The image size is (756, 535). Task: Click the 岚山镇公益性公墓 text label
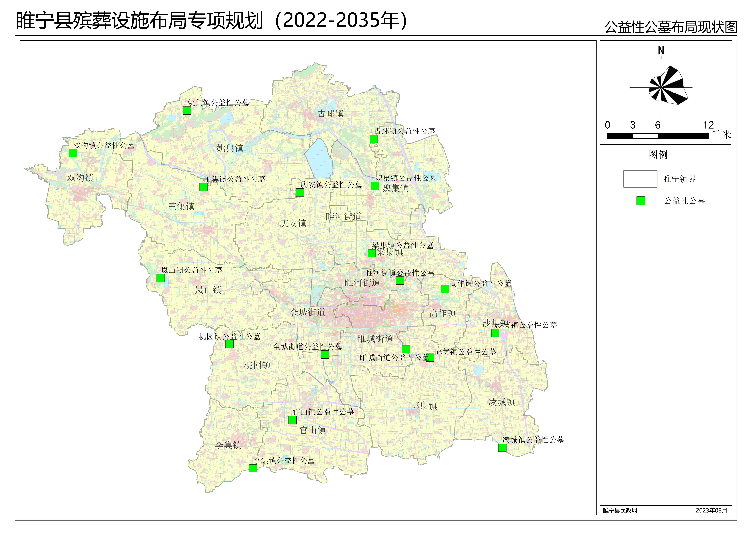[x=192, y=270]
